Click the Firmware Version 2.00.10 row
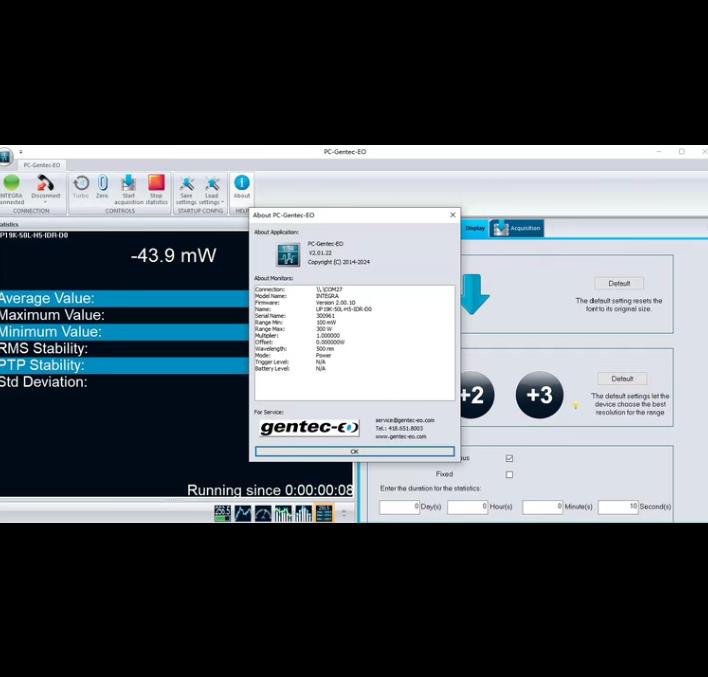Screen dimensions: 708x677 pos(305,303)
